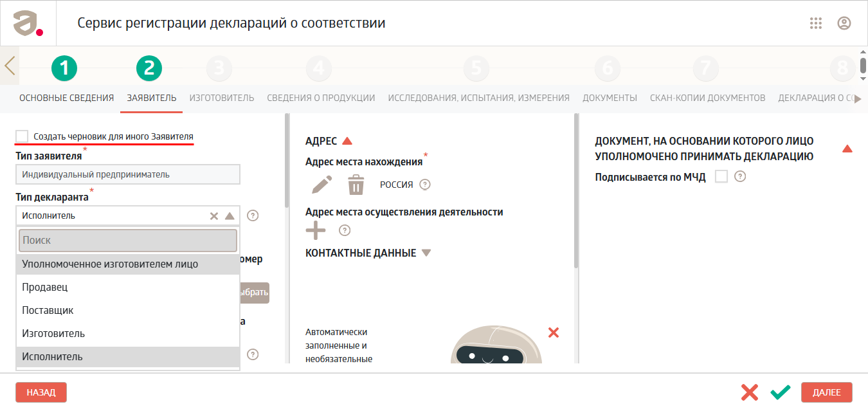This screenshot has width=868, height=411.
Task: Click the ДАЛЕЕ button
Action: tap(827, 392)
